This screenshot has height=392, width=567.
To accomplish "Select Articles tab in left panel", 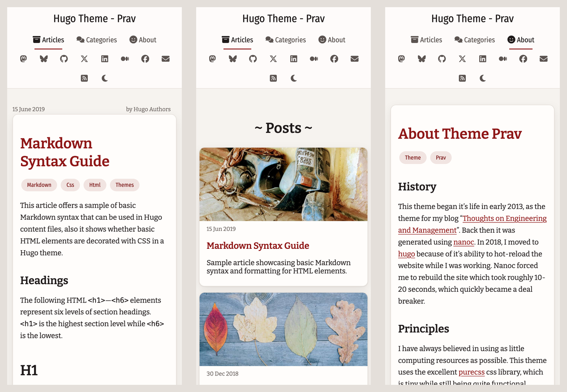I will pos(48,40).
